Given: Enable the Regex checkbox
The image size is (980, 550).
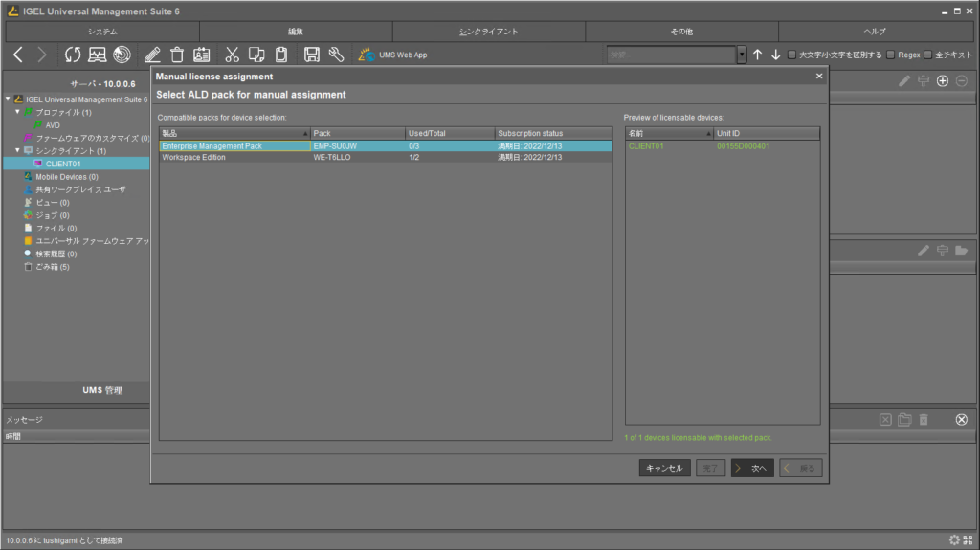Looking at the screenshot, I should [891, 55].
